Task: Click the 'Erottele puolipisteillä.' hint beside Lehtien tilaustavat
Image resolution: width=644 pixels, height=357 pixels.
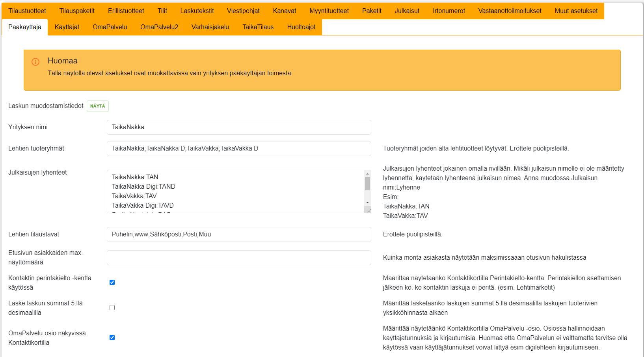Action: 413,234
